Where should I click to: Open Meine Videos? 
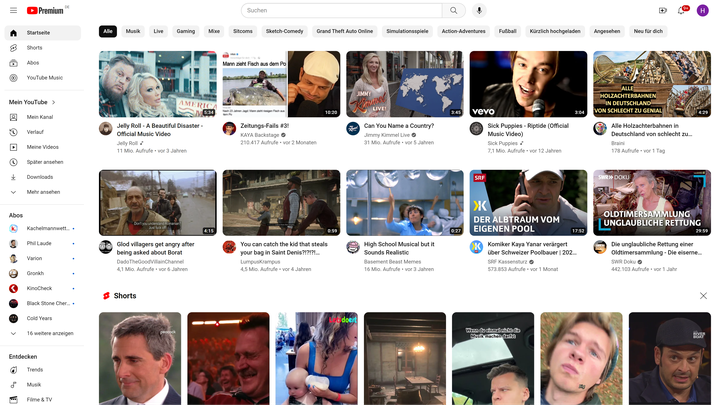43,147
